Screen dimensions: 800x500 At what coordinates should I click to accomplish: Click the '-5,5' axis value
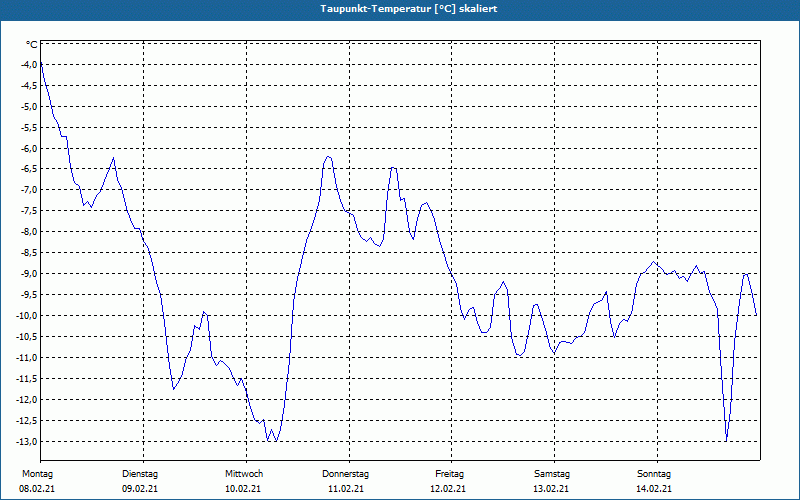click(x=29, y=128)
